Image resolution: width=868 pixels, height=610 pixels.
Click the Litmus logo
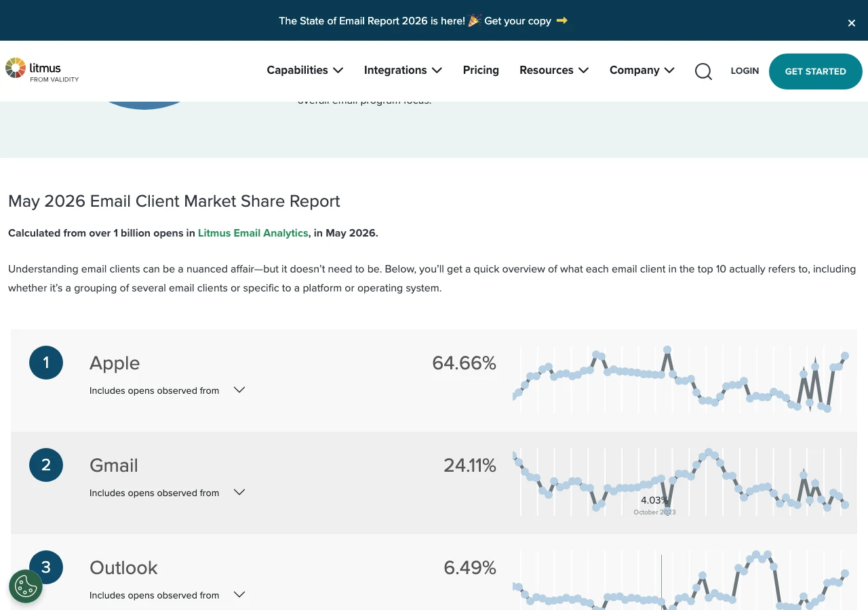(x=42, y=70)
